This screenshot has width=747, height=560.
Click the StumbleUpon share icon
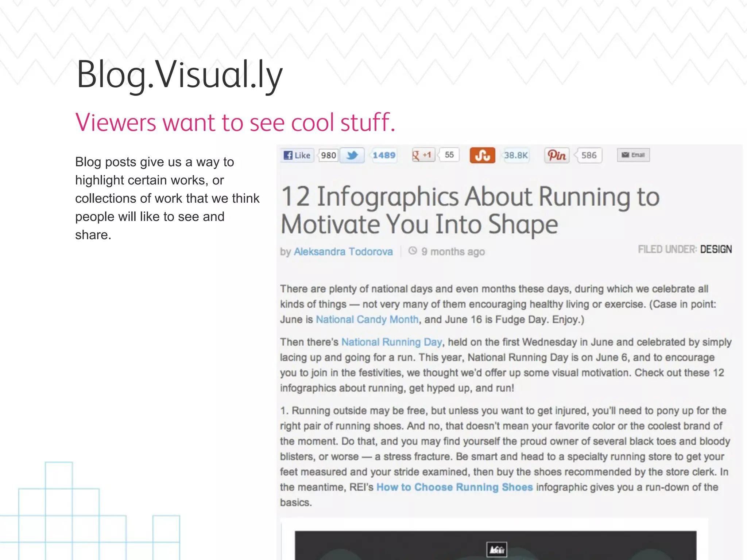tap(482, 155)
